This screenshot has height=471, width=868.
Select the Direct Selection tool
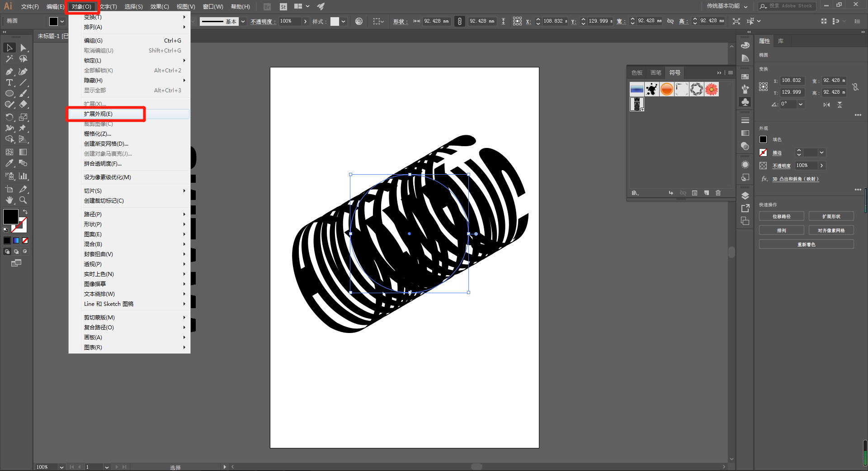click(24, 48)
